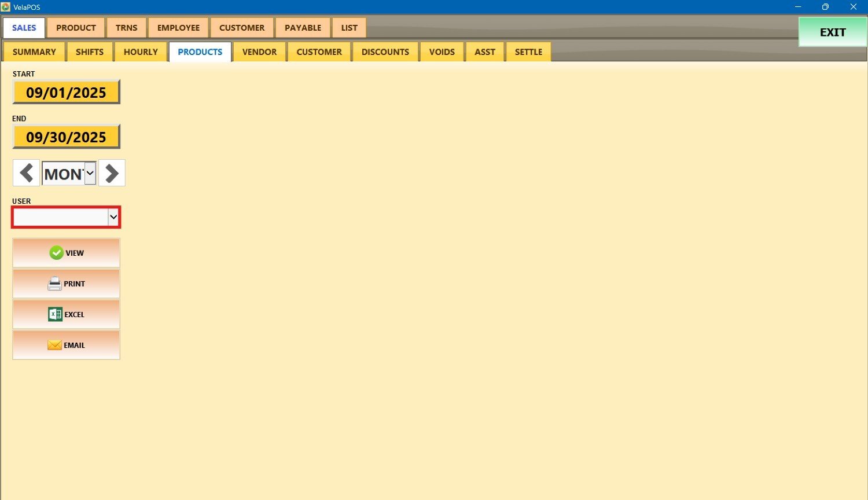Image resolution: width=868 pixels, height=500 pixels.
Task: Select the SUMMARY report tab
Action: click(x=34, y=52)
